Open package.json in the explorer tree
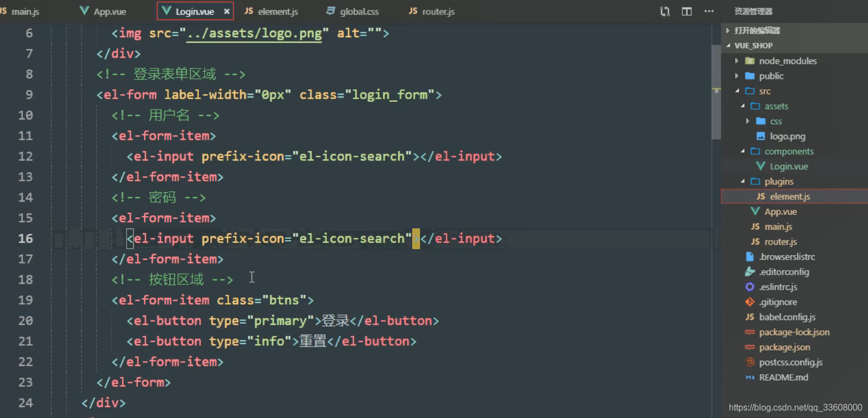The height and width of the screenshot is (418, 868). (785, 347)
